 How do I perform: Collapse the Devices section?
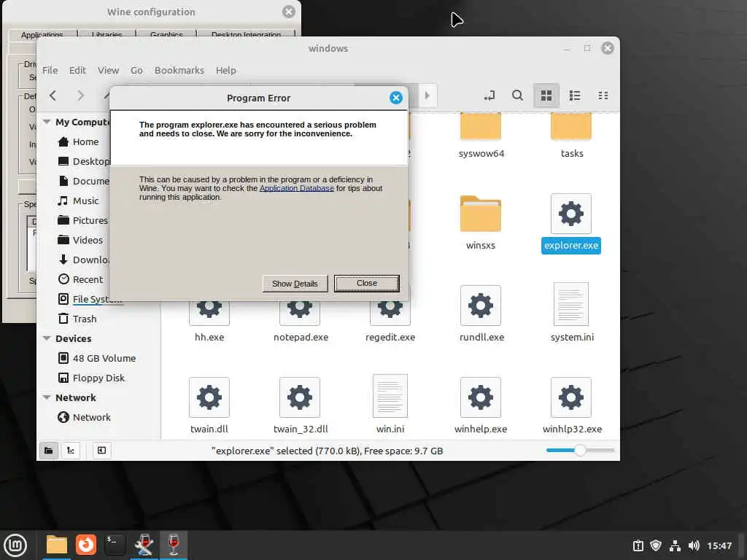click(47, 338)
